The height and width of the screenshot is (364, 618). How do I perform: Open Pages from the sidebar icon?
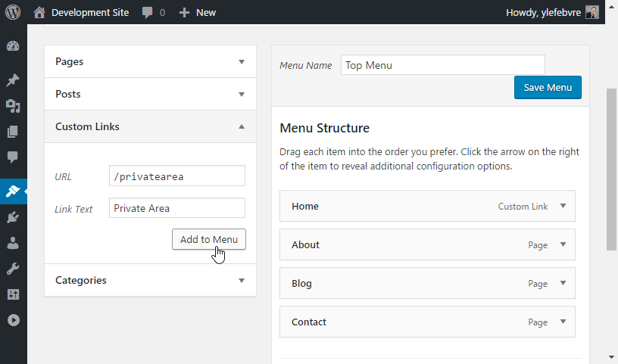pos(13,132)
